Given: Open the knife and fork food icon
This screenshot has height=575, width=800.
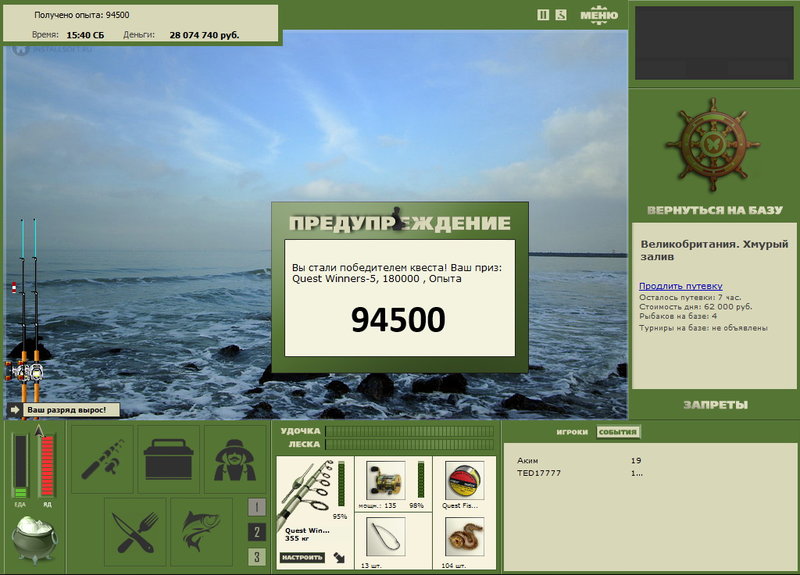Looking at the screenshot, I should click(x=135, y=532).
